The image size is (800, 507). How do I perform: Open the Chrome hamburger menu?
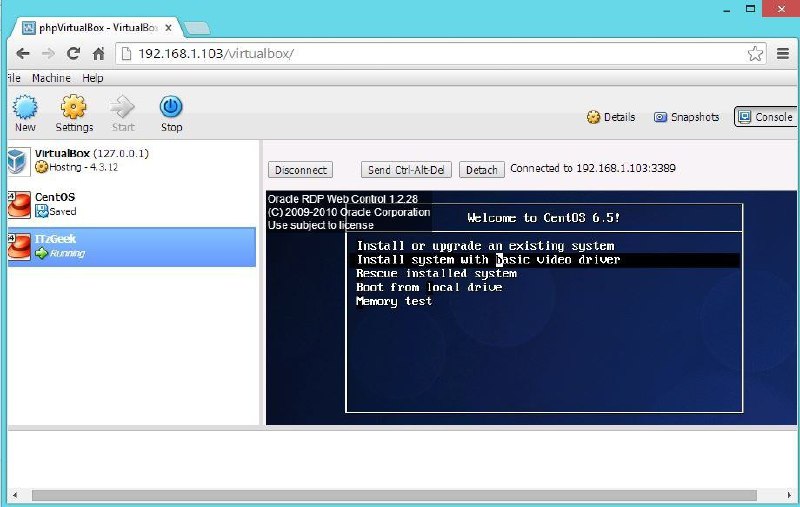[x=783, y=53]
